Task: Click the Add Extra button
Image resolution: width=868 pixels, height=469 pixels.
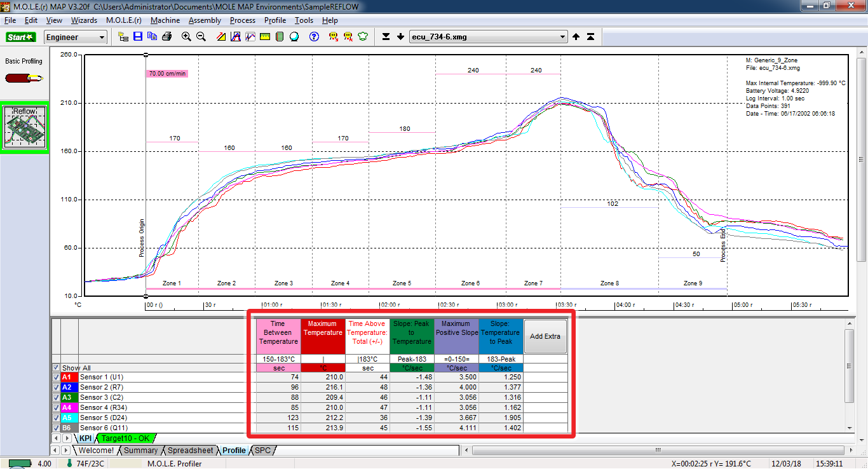Action: (545, 336)
